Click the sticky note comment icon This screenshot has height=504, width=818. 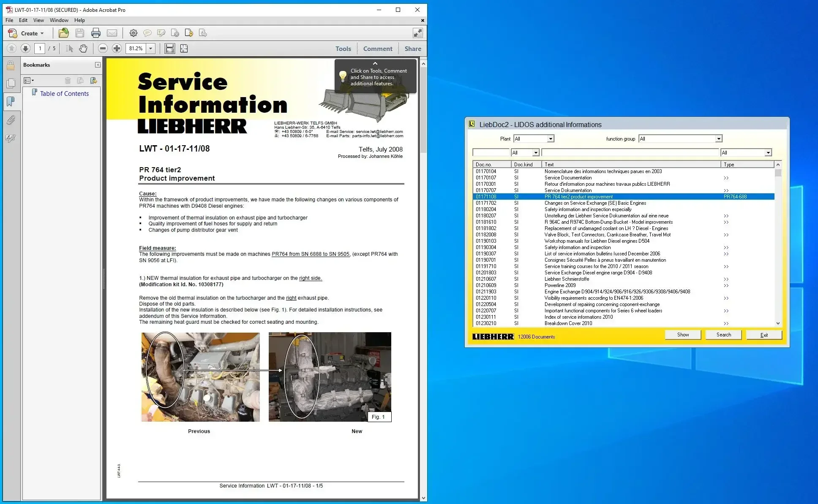[147, 33]
